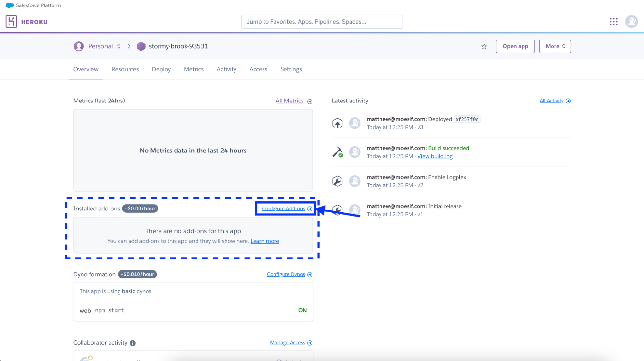Open the Settings tab
The image size is (644, 361).
[291, 69]
